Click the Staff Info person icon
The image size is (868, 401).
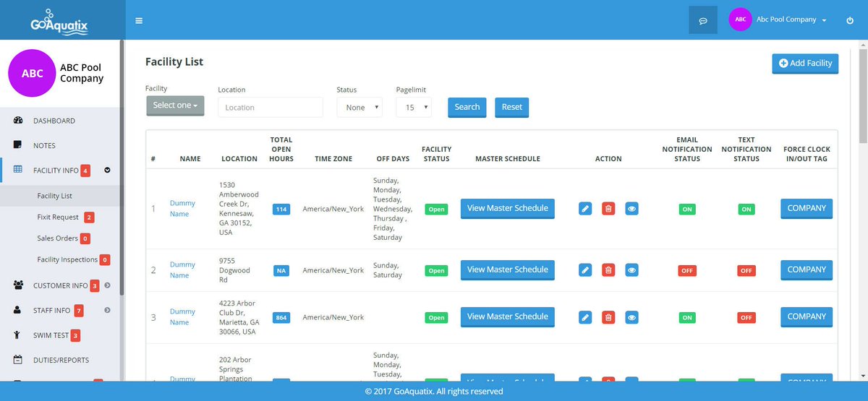18,310
